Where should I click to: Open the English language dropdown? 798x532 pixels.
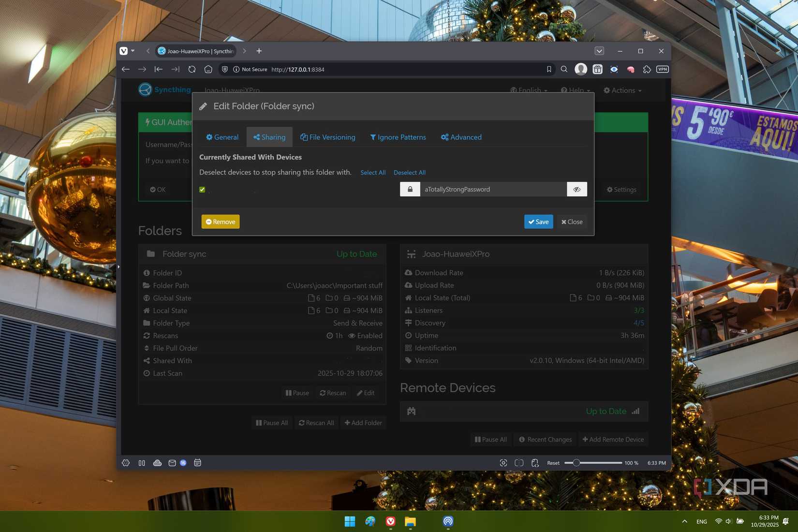tap(528, 90)
